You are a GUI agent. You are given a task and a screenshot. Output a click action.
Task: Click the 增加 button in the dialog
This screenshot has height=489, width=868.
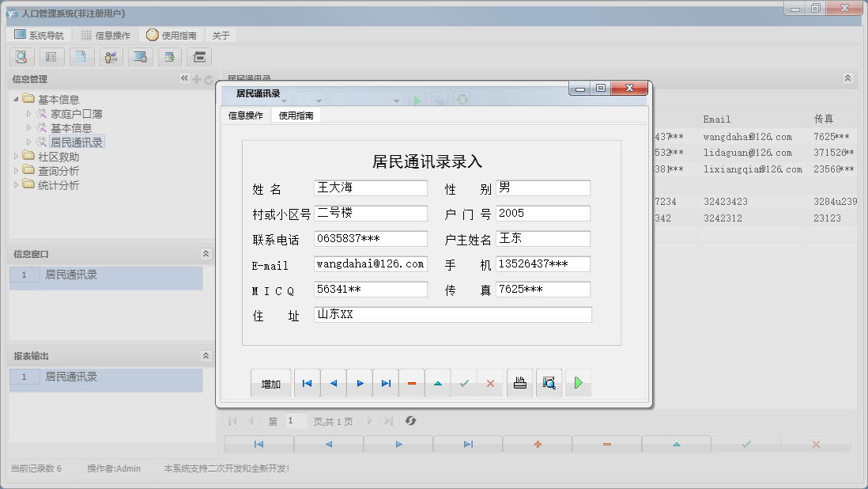(x=271, y=384)
